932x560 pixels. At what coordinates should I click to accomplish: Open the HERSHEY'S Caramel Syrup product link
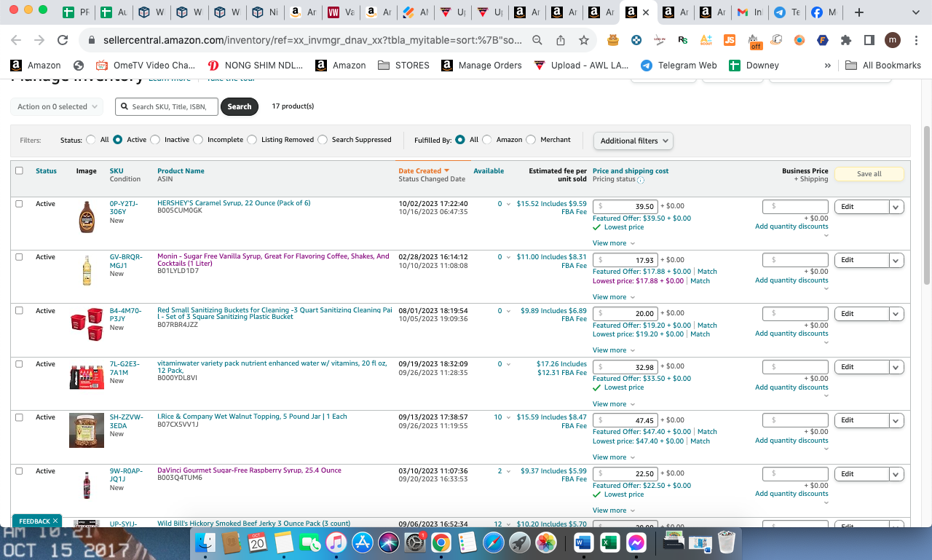click(234, 203)
